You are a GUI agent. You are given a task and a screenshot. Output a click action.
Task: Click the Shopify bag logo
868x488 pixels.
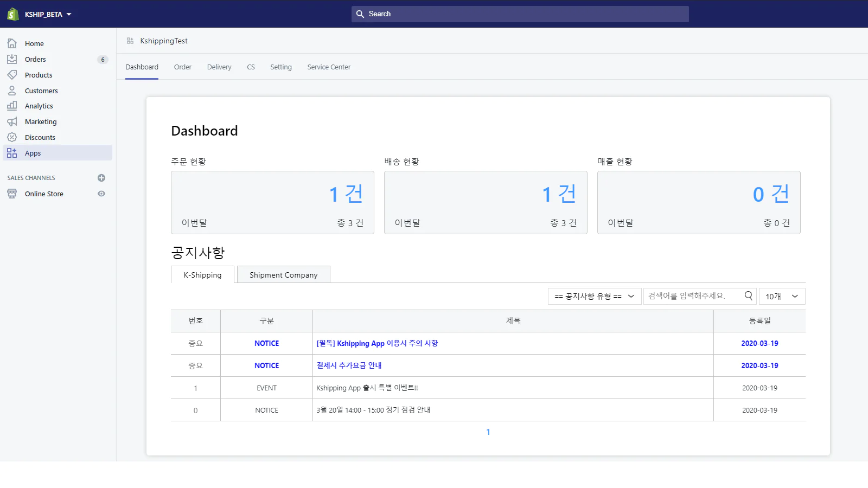point(13,14)
